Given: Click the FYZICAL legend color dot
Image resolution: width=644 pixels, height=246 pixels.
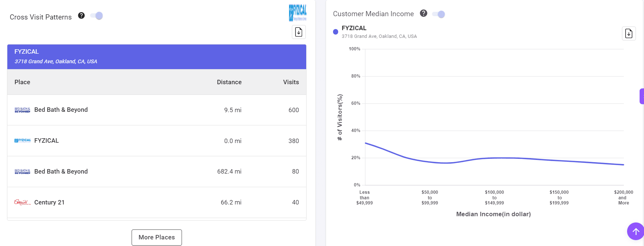Looking at the screenshot, I should click(335, 32).
